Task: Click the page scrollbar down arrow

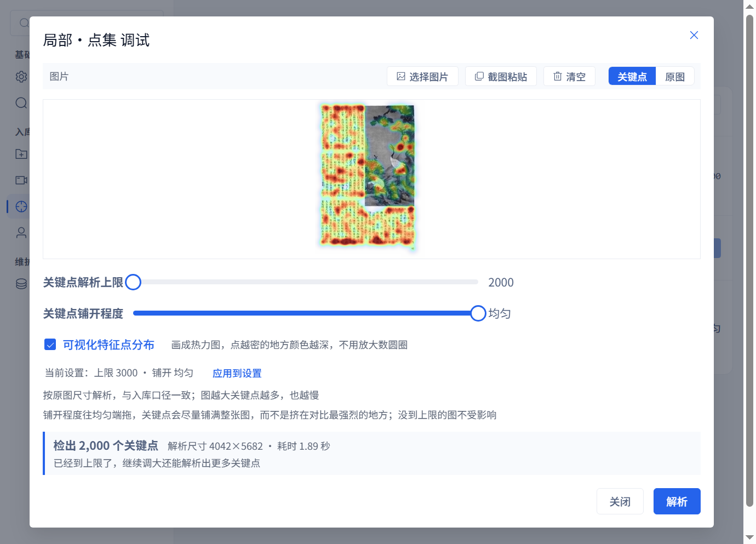Action: click(x=749, y=537)
